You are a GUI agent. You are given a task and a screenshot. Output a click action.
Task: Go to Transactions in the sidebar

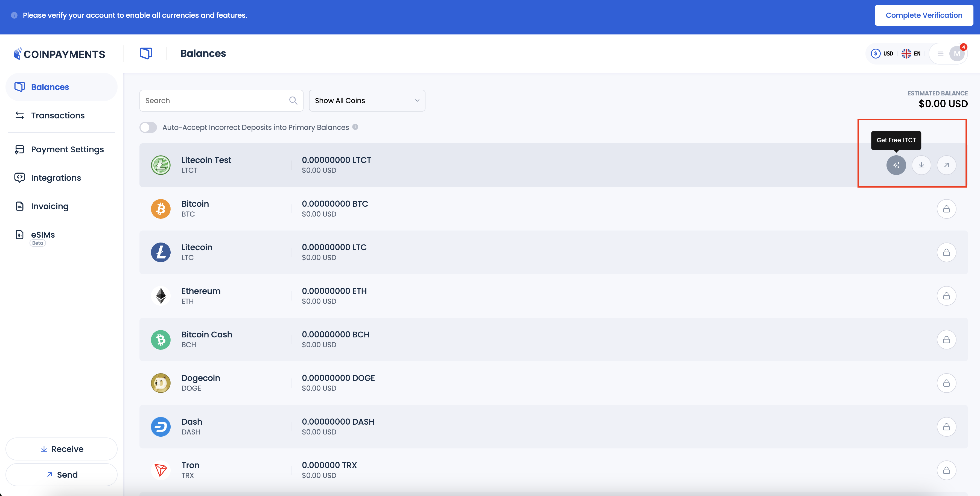(x=58, y=115)
